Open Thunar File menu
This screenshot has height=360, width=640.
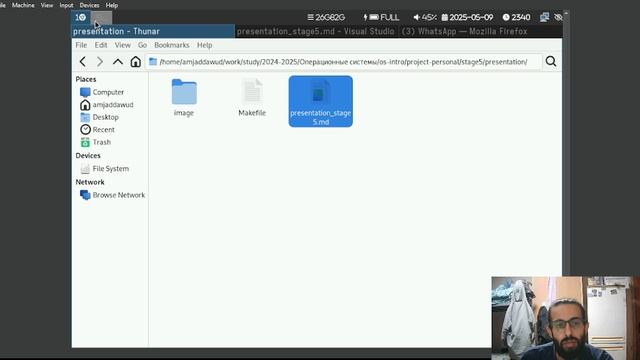tap(81, 45)
